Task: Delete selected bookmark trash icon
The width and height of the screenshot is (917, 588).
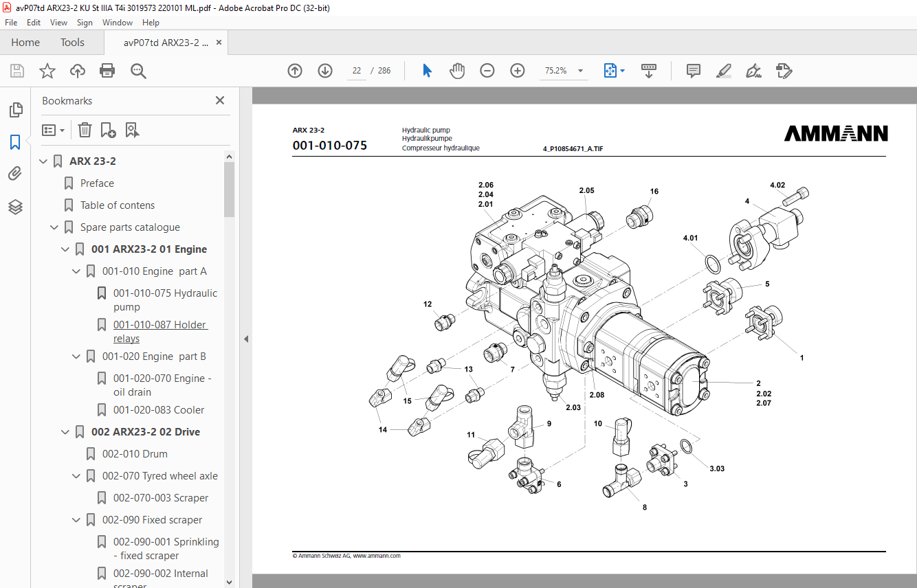Action: tap(85, 130)
